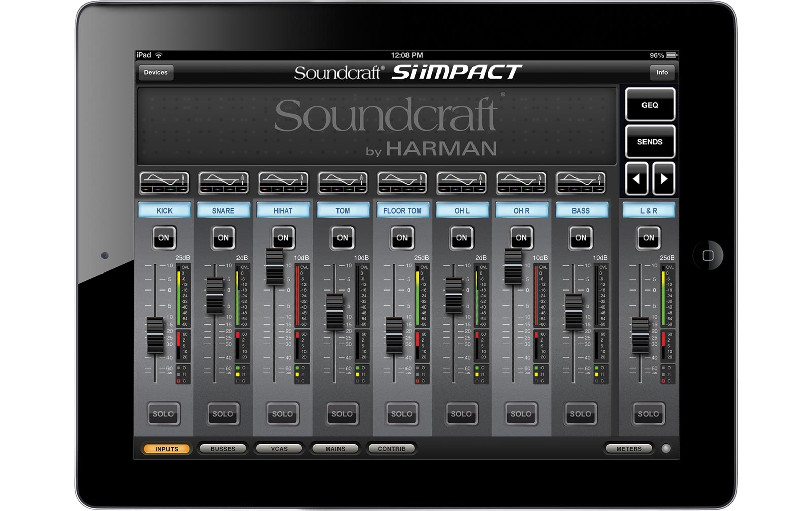Toggle KICK channel ON button
Image resolution: width=812 pixels, height=511 pixels.
click(164, 237)
